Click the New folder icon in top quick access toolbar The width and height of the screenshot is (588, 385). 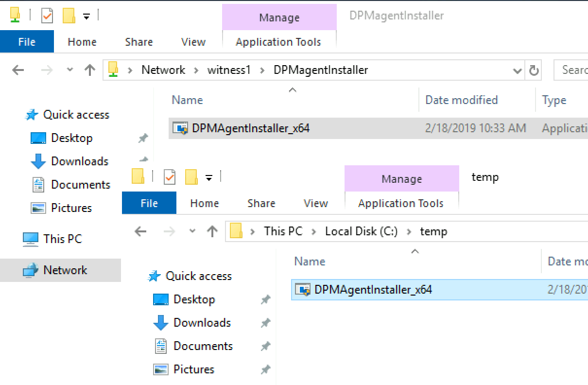pyautogui.click(x=69, y=16)
